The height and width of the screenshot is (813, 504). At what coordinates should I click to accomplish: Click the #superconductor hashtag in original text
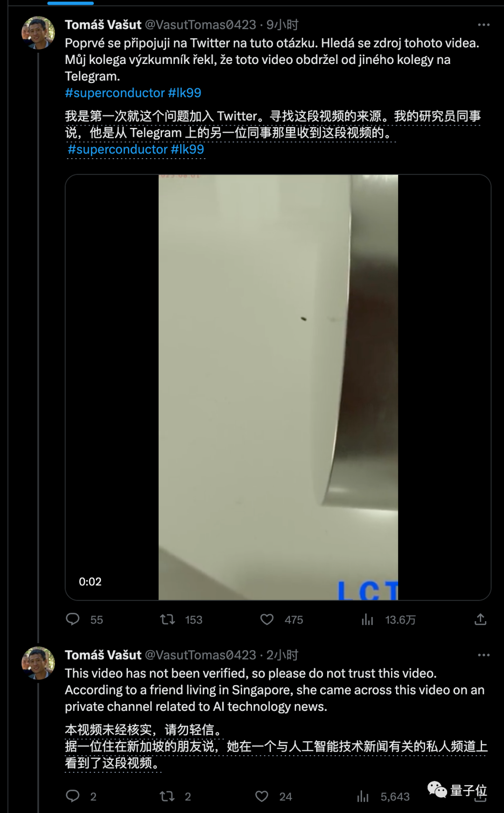115,93
